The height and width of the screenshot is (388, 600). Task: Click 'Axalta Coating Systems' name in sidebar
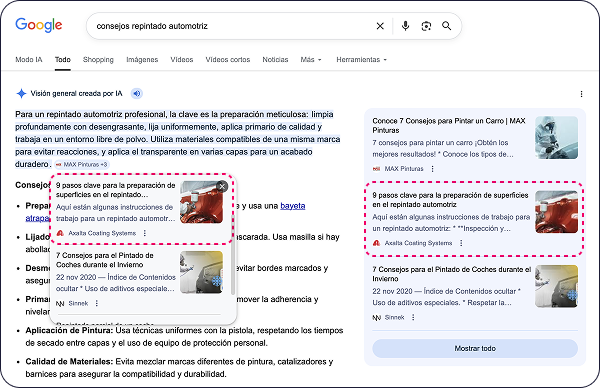418,243
